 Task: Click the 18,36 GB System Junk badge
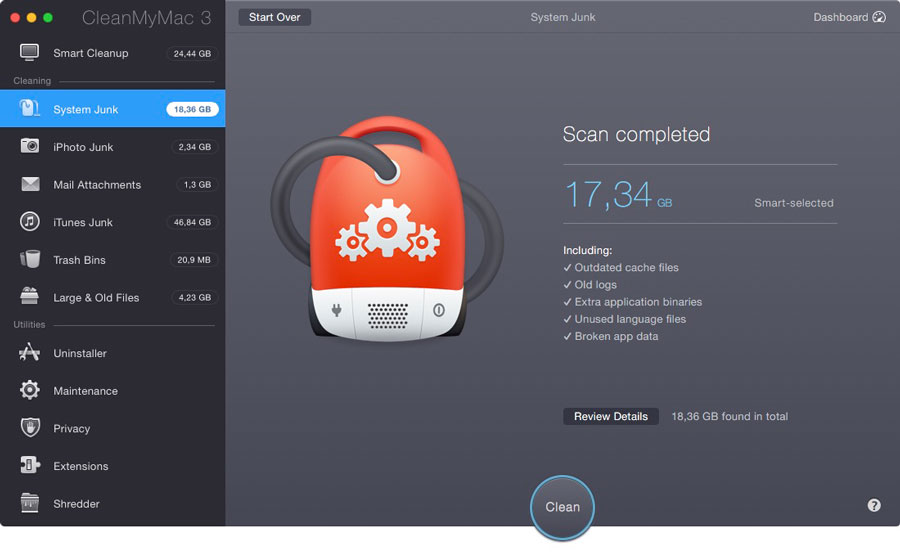tap(192, 109)
